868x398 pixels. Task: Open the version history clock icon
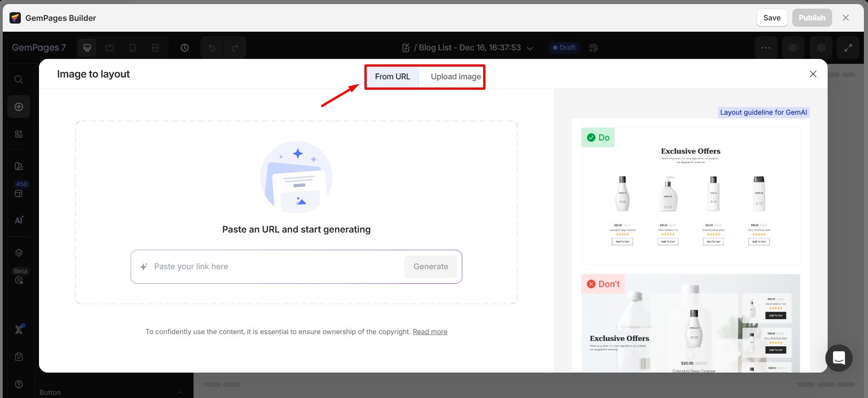(184, 48)
